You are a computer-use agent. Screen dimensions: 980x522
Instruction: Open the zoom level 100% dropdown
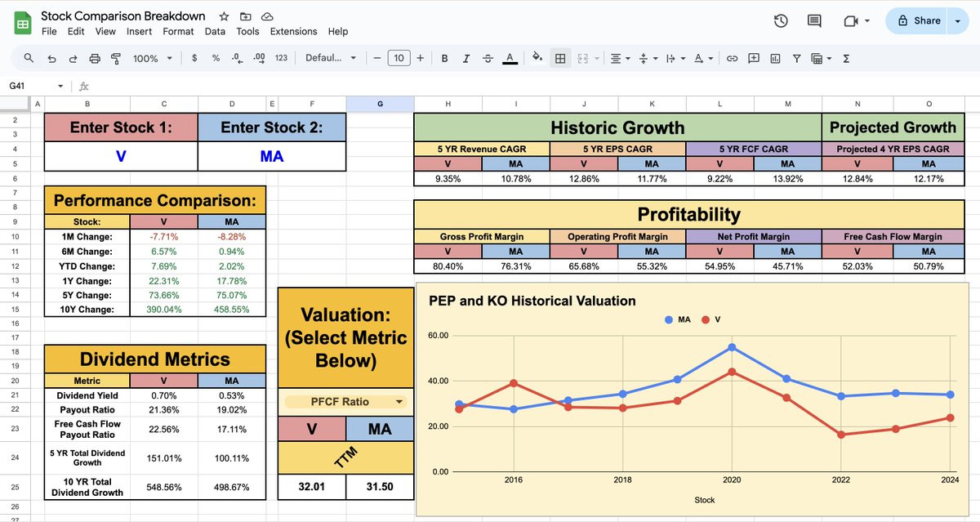tap(153, 58)
